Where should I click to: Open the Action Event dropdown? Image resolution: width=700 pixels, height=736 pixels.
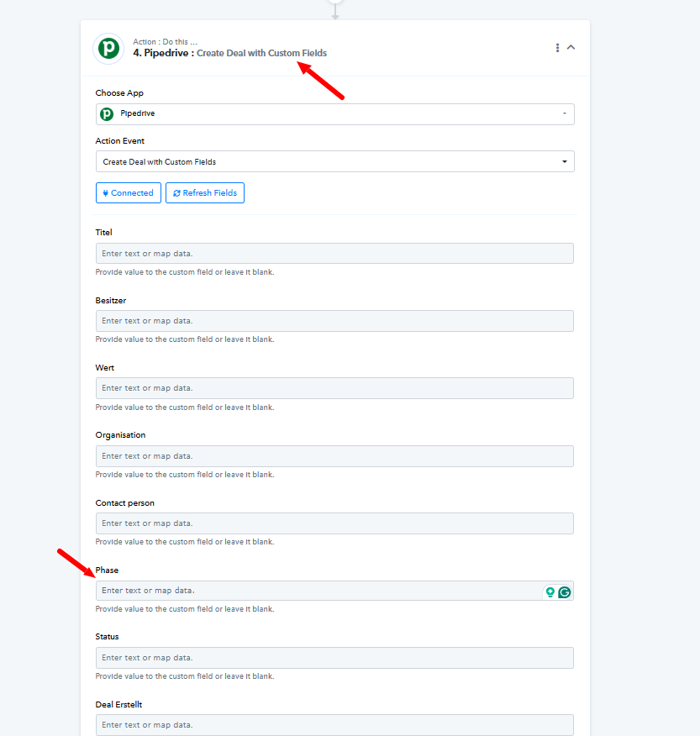click(x=334, y=161)
